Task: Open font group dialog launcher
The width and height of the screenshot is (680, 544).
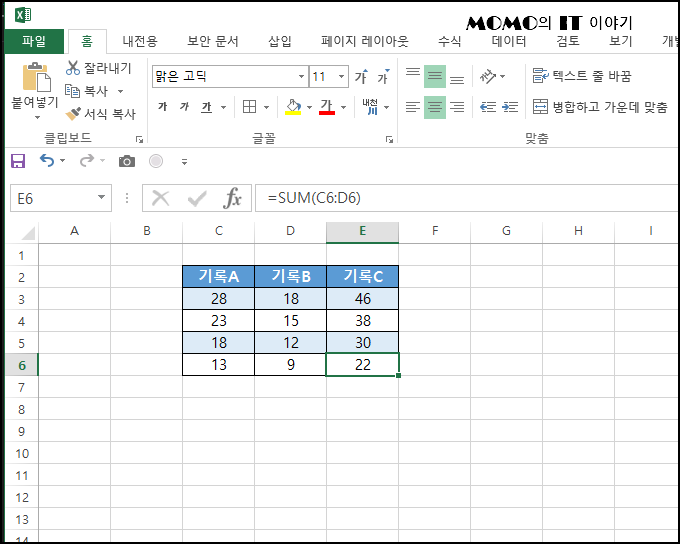Action: pyautogui.click(x=389, y=139)
